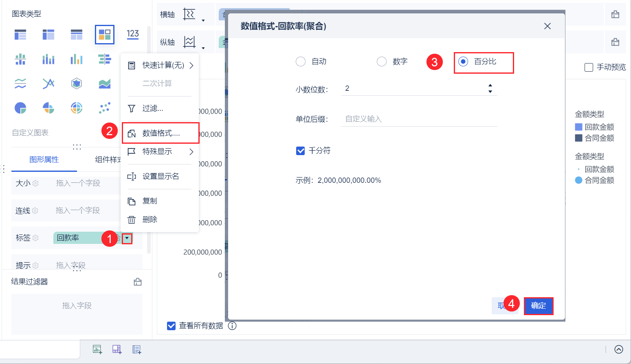Select the 123 KPI indicator card
This screenshot has height=364, width=631.
click(x=133, y=35)
